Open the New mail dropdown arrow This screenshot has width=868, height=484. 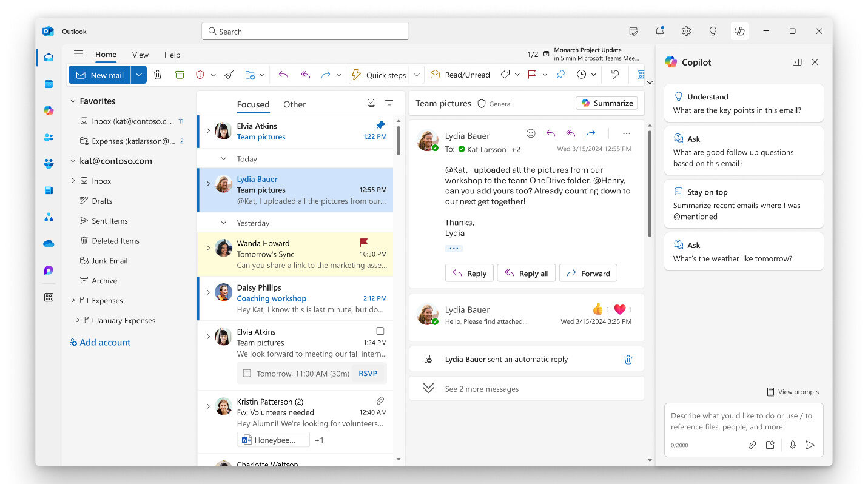tap(140, 75)
